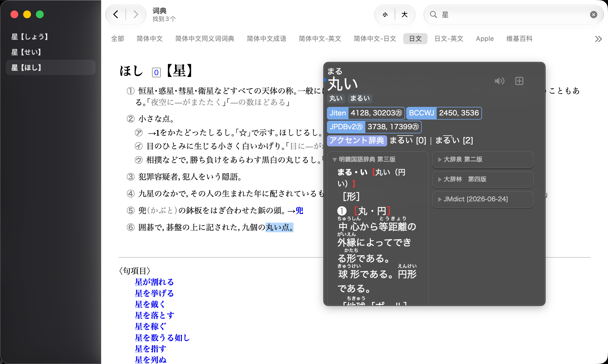Open the phrase link 星を数うる如し
608x364 pixels.
pyautogui.click(x=162, y=338)
